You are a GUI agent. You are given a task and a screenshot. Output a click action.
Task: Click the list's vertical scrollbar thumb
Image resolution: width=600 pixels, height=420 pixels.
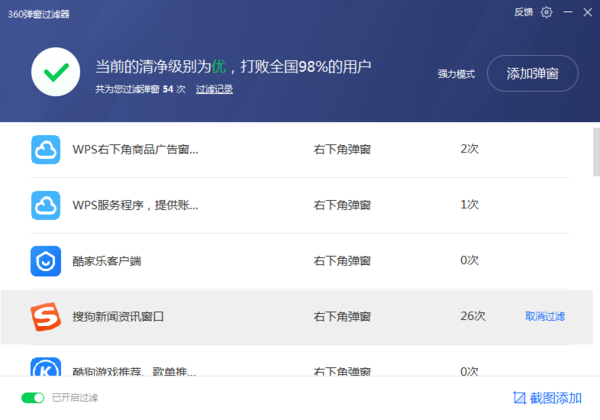click(595, 150)
